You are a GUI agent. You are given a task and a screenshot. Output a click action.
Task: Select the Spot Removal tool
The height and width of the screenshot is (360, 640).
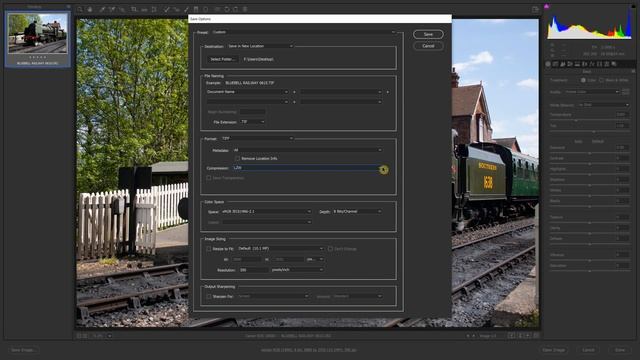(x=167, y=9)
